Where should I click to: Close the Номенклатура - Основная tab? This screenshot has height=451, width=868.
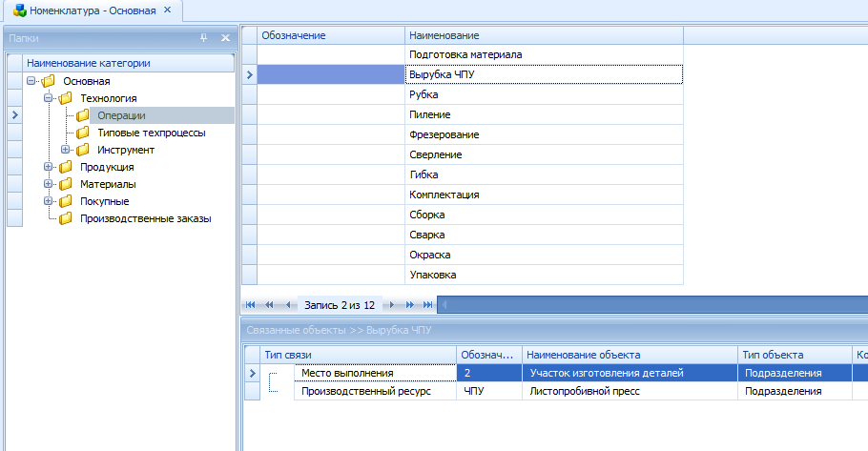[168, 10]
